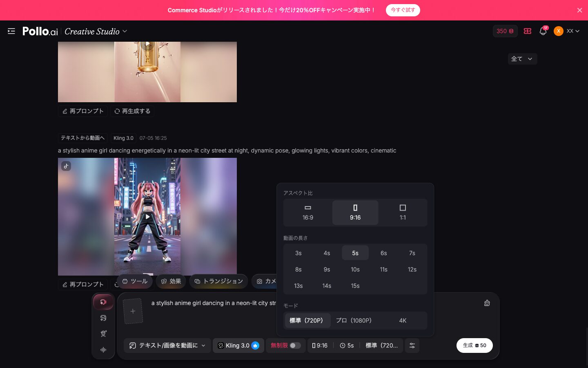Select 4K mode
The height and width of the screenshot is (368, 588).
point(403,321)
